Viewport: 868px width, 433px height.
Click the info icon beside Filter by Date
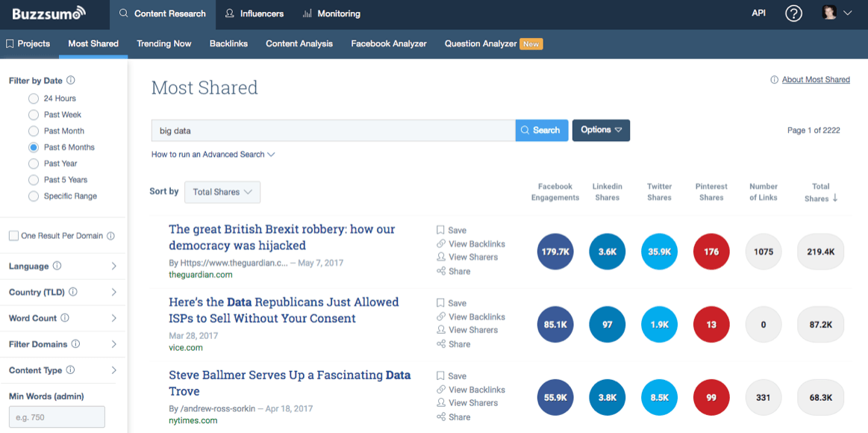click(71, 81)
